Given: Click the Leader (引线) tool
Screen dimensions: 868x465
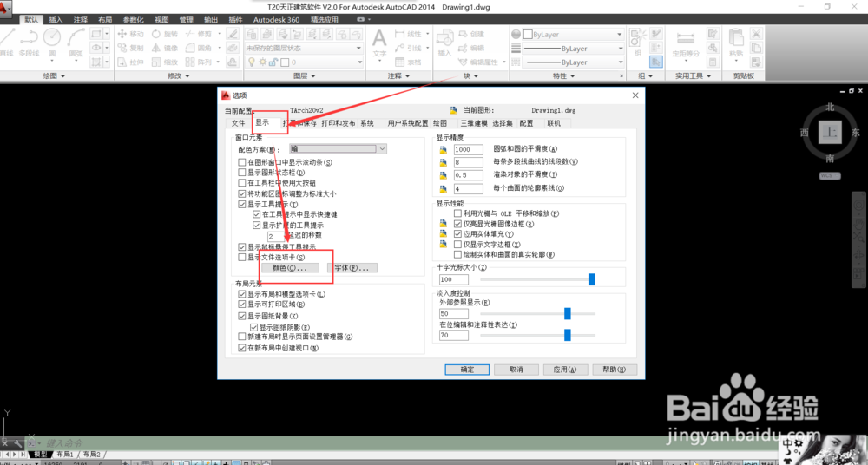Looking at the screenshot, I should (409, 49).
